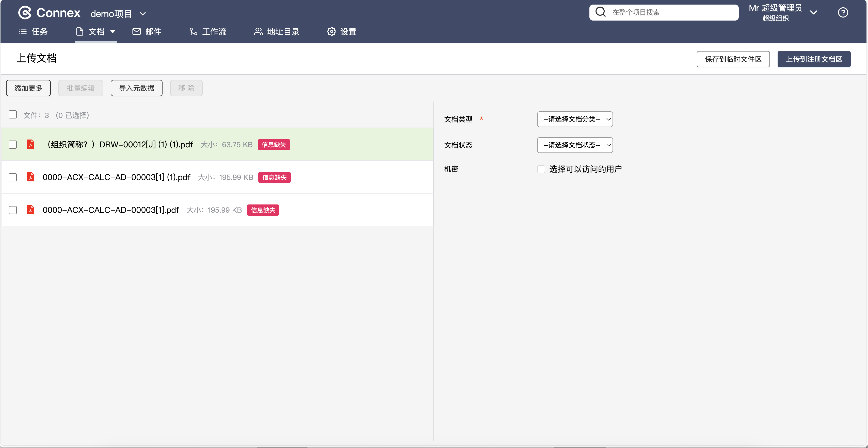Focus the project-wide search field
This screenshot has width=868, height=448.
coord(670,12)
